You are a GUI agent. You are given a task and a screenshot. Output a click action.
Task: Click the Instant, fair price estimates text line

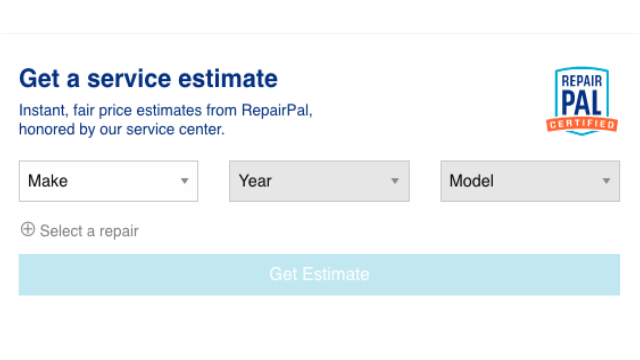click(166, 111)
